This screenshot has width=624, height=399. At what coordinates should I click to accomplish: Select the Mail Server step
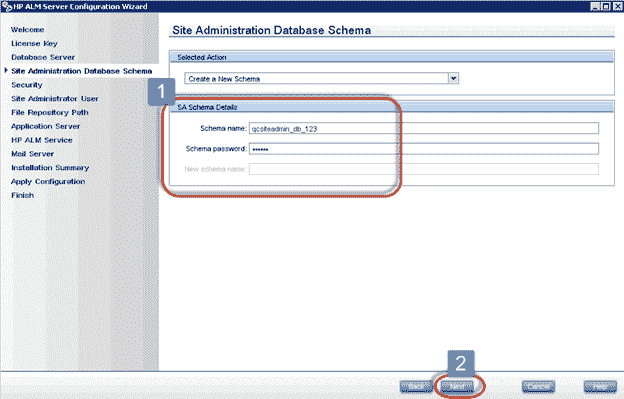click(32, 154)
